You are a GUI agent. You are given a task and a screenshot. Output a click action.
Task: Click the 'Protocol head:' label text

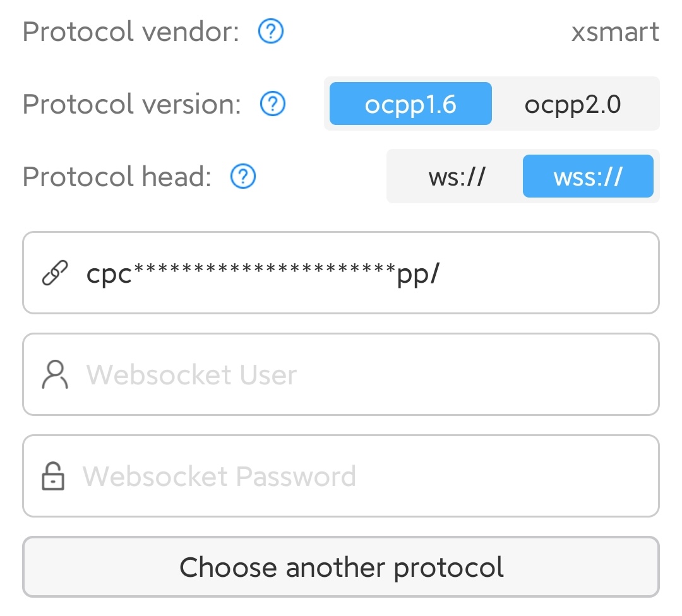[117, 177]
